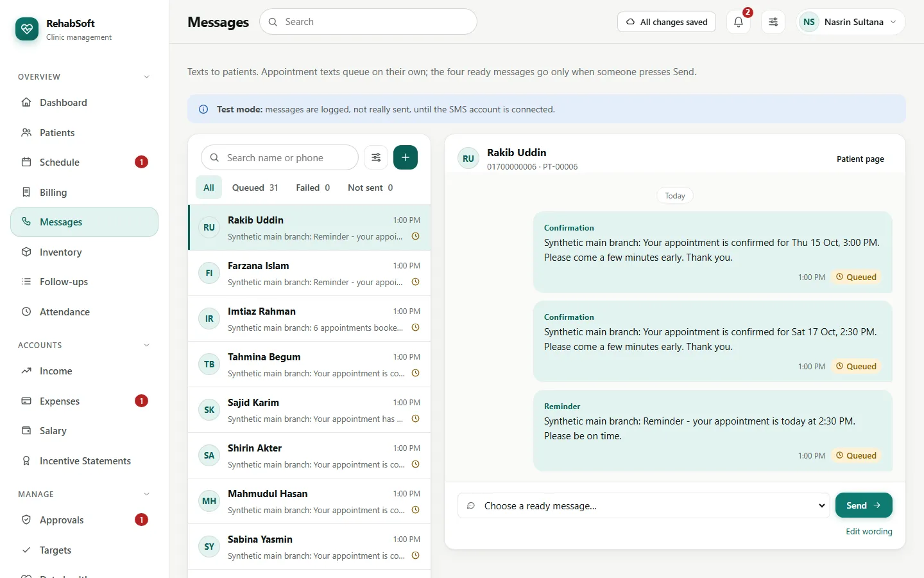Viewport: 924px width, 578px height.
Task: Open Tahmina Begum conversation
Action: click(x=309, y=364)
